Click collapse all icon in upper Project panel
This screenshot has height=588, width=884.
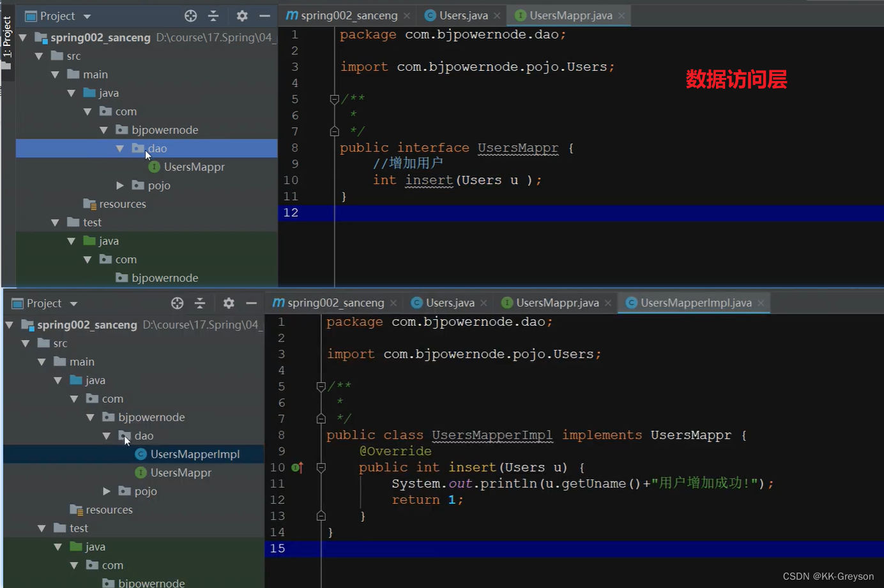[x=213, y=16]
